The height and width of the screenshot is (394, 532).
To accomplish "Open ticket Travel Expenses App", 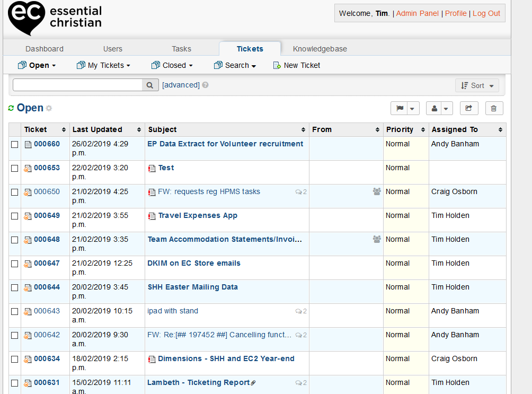I will coord(198,215).
